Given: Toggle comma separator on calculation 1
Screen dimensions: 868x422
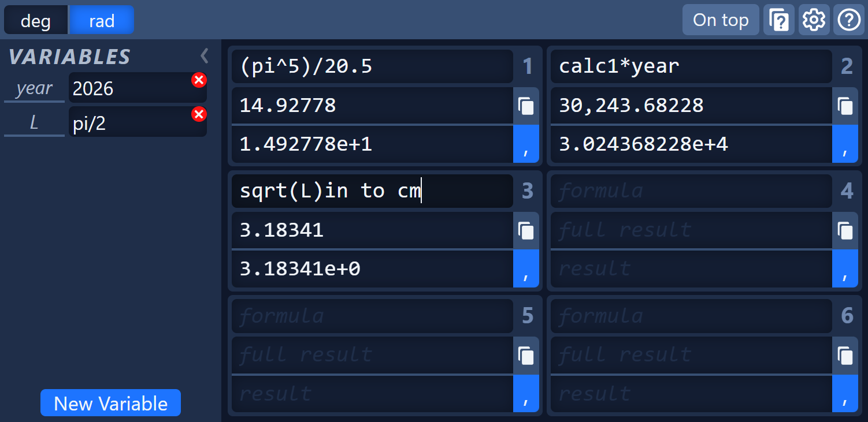Looking at the screenshot, I should tap(526, 144).
